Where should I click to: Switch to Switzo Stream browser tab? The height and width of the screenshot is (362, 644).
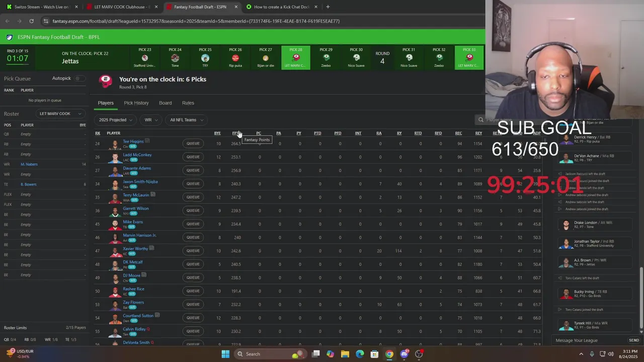click(41, 7)
